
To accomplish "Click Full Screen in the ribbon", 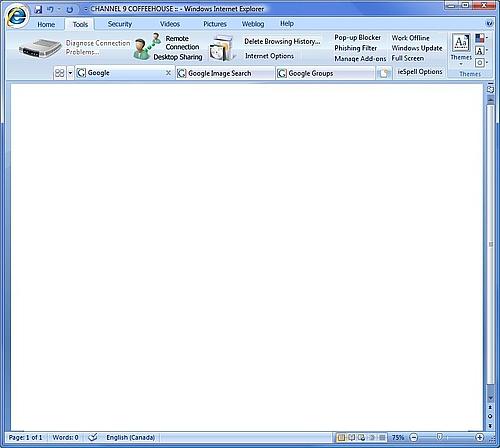I will [x=408, y=58].
